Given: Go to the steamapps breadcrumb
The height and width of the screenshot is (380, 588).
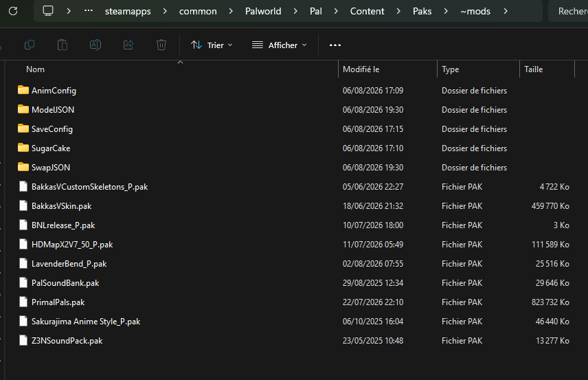Looking at the screenshot, I should coord(128,11).
